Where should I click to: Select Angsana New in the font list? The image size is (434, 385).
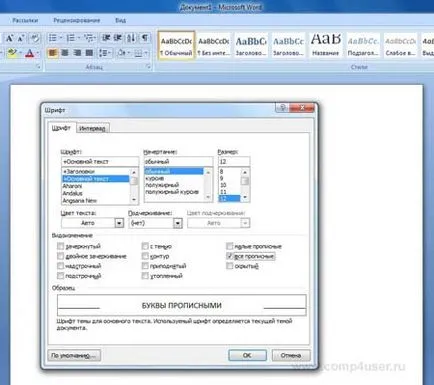click(96, 201)
